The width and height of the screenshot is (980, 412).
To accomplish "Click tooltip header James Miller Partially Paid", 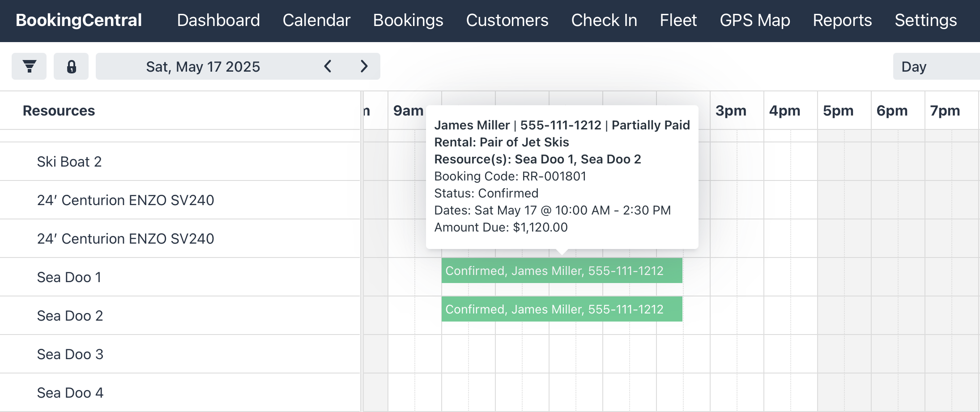I will click(562, 125).
